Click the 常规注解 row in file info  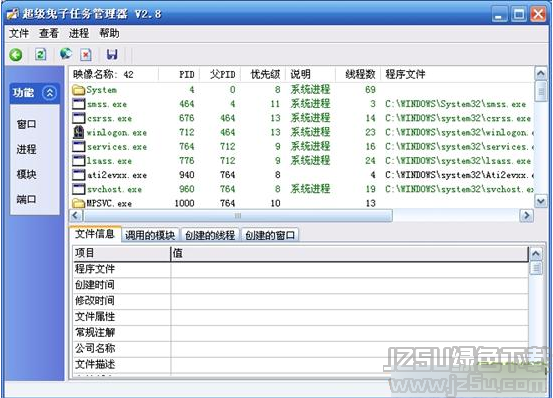click(x=300, y=333)
